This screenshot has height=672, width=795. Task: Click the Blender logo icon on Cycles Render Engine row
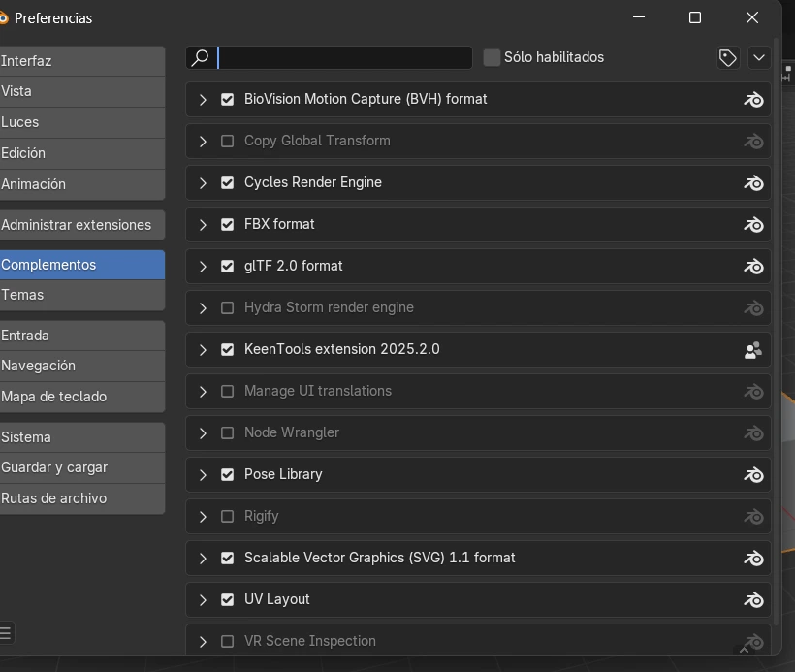753,183
